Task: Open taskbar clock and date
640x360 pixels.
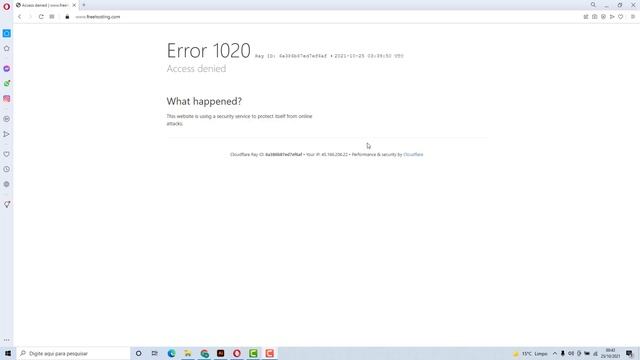Action: (x=610, y=353)
